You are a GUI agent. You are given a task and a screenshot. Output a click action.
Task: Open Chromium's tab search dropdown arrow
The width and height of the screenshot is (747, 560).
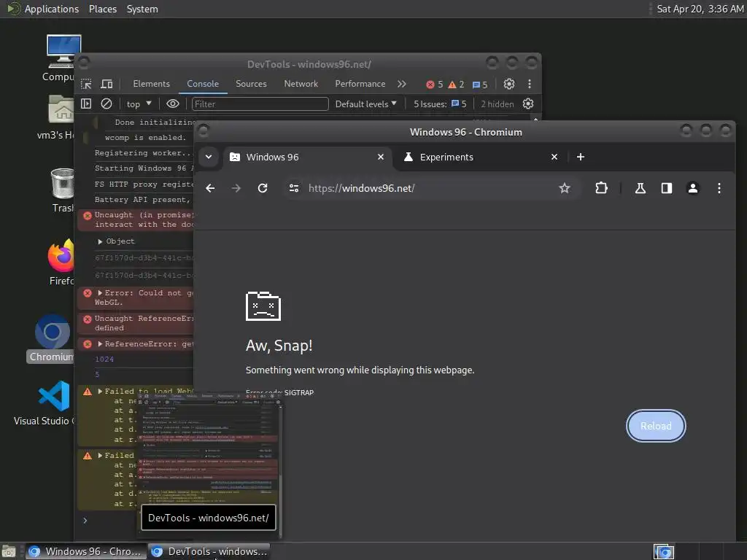[x=208, y=157]
